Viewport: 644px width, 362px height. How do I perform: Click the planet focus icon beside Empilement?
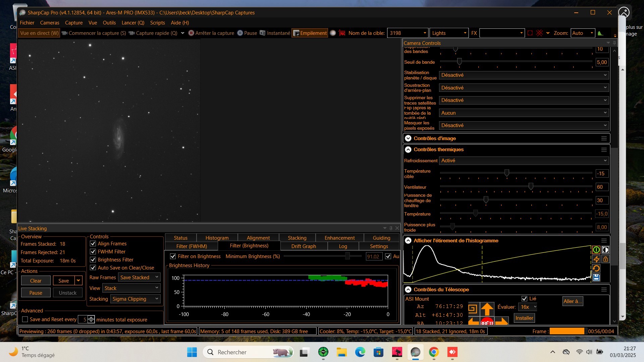tap(333, 33)
